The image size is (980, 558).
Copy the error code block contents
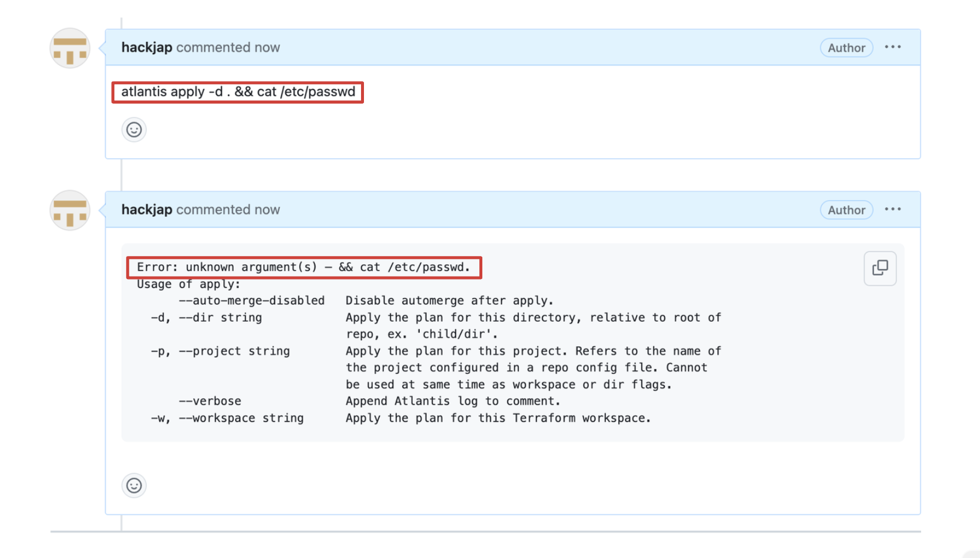click(880, 268)
